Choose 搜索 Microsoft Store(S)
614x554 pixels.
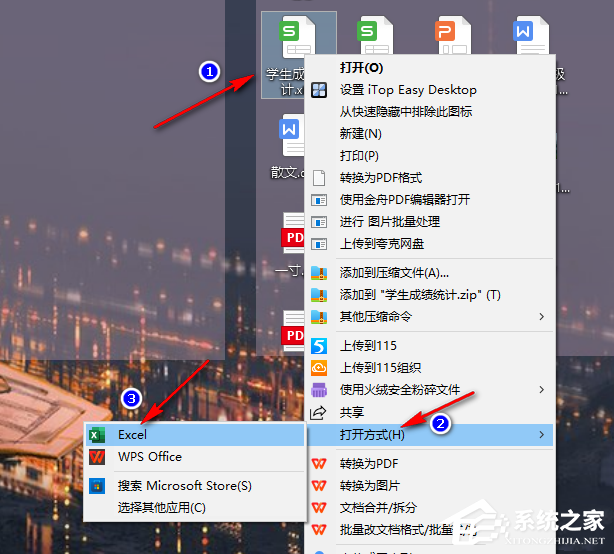pyautogui.click(x=195, y=486)
